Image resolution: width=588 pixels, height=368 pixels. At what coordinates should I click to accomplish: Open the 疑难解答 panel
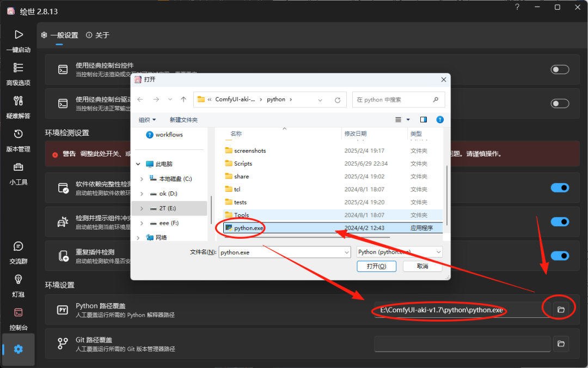(x=18, y=108)
